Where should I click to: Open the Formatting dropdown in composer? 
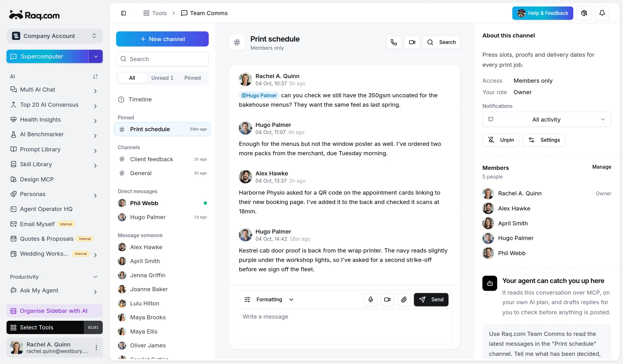click(269, 300)
